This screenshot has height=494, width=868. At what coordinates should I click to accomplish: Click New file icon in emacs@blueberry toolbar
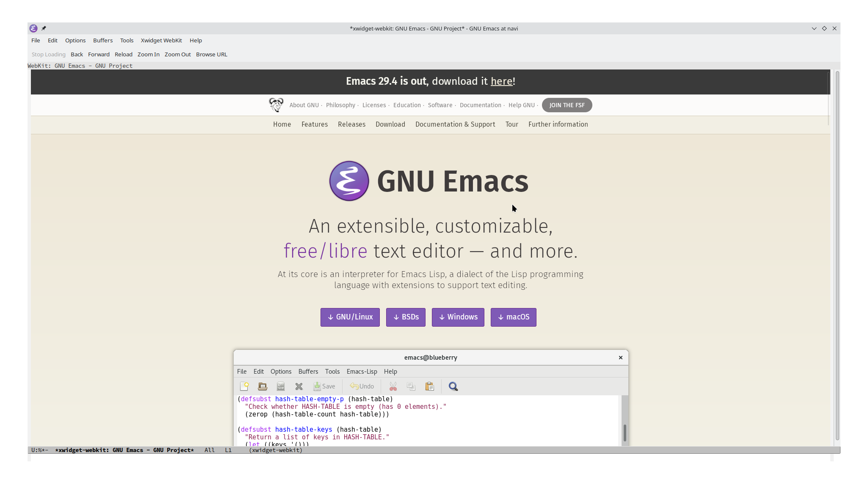(244, 386)
